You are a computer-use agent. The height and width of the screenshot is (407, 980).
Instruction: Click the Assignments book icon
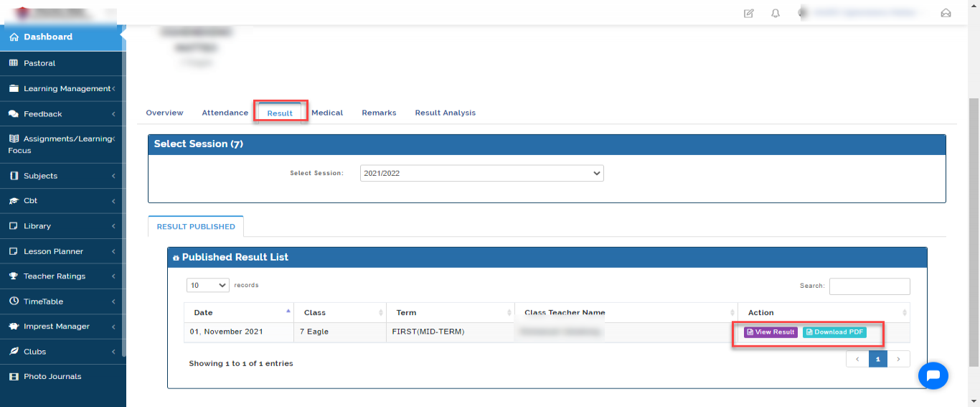click(14, 139)
